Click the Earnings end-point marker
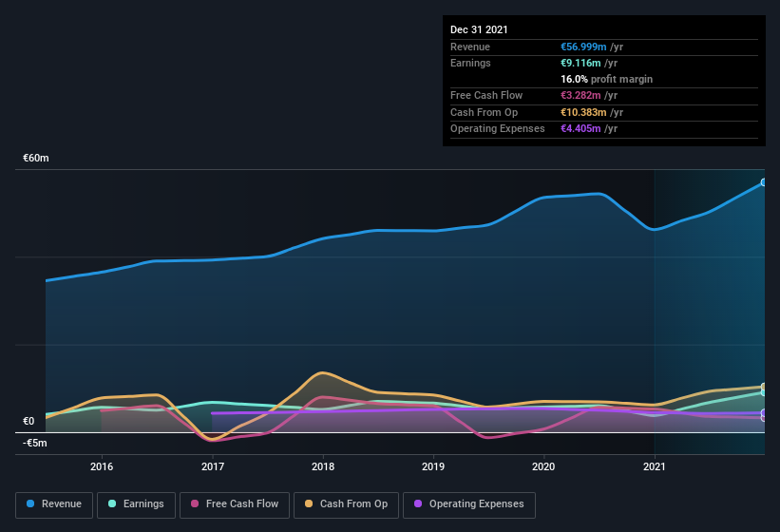780x532 pixels. pyautogui.click(x=764, y=392)
